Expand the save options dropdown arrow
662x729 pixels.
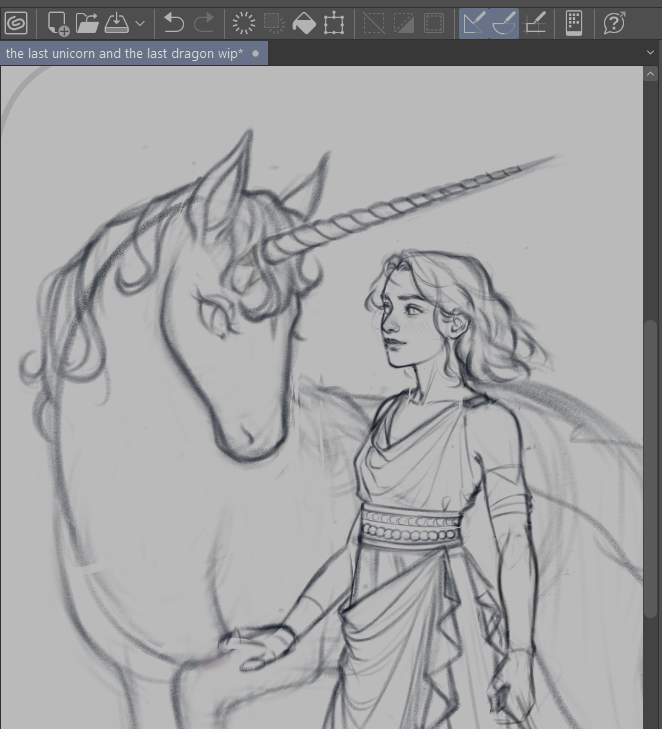(140, 23)
